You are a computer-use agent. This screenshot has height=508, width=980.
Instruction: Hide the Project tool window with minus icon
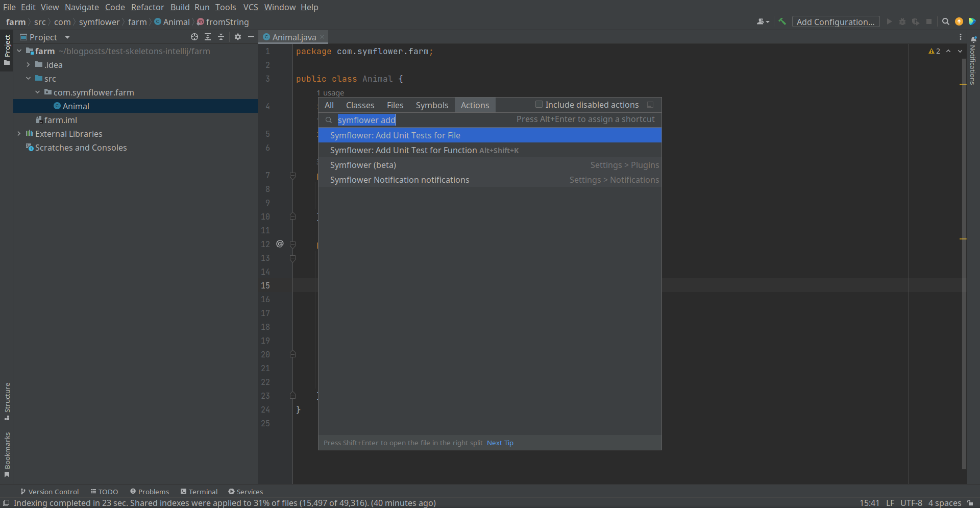click(251, 37)
